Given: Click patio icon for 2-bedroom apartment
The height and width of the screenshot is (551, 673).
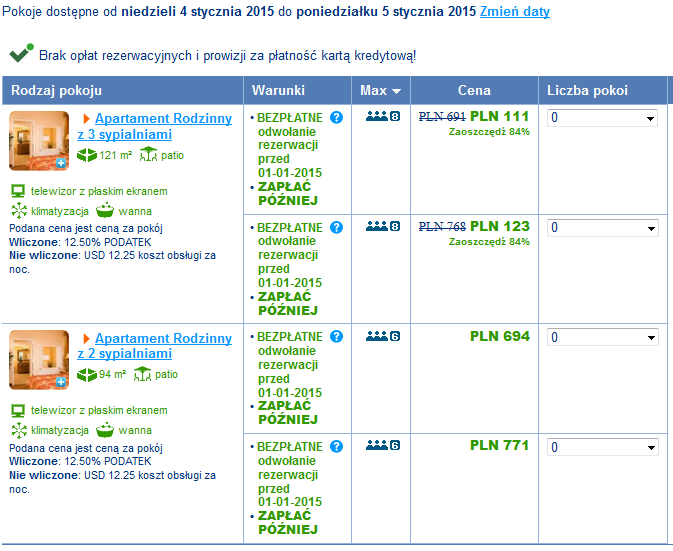Looking at the screenshot, I should [142, 374].
